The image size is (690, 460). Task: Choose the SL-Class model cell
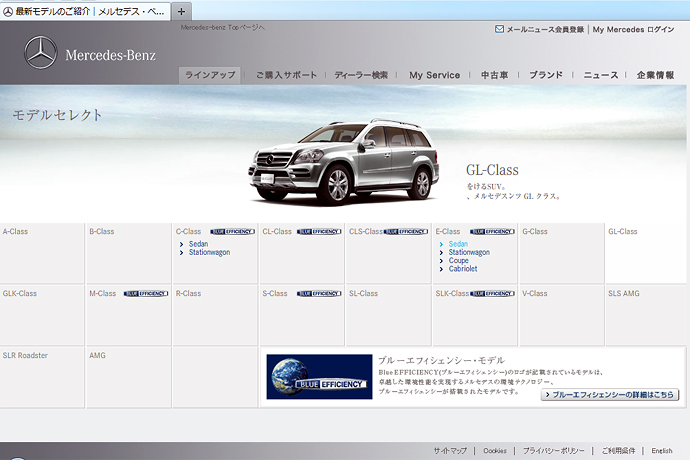pyautogui.click(x=389, y=315)
